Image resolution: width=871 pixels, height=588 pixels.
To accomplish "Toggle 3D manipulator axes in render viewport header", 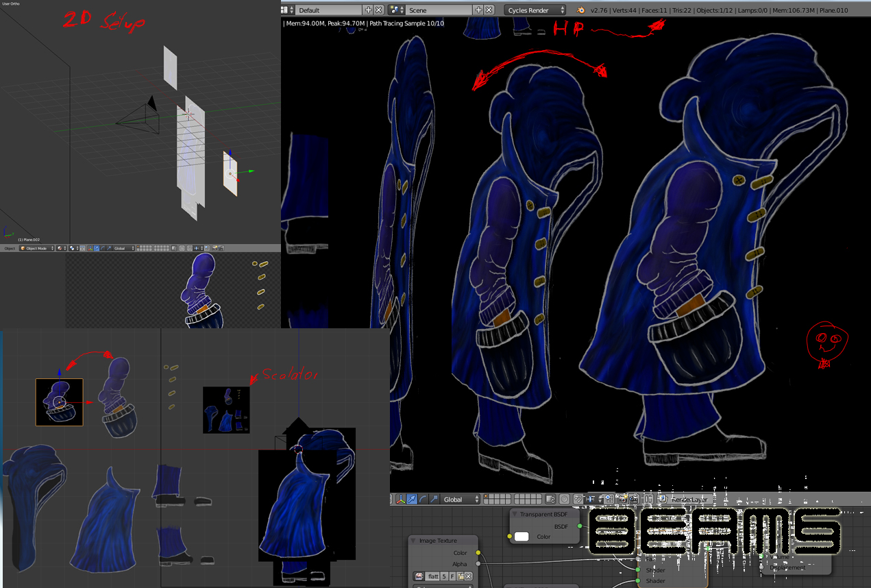I will [401, 499].
